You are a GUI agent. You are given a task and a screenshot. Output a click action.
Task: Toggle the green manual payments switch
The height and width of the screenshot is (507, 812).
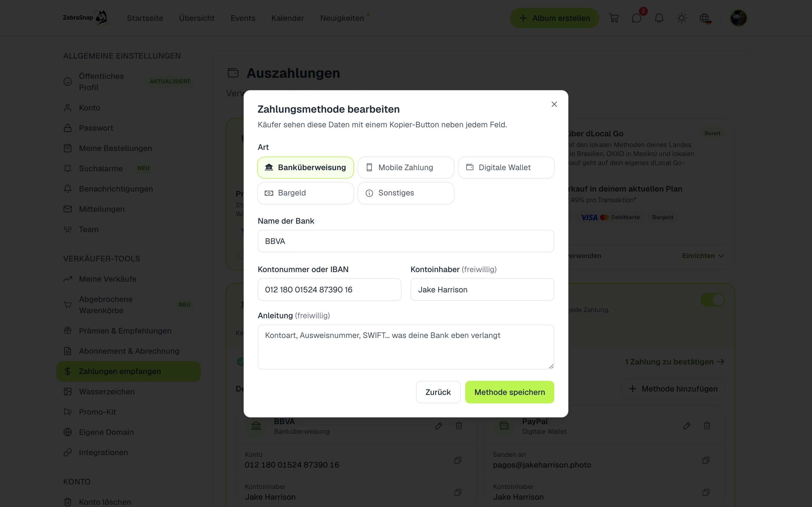[x=712, y=300]
